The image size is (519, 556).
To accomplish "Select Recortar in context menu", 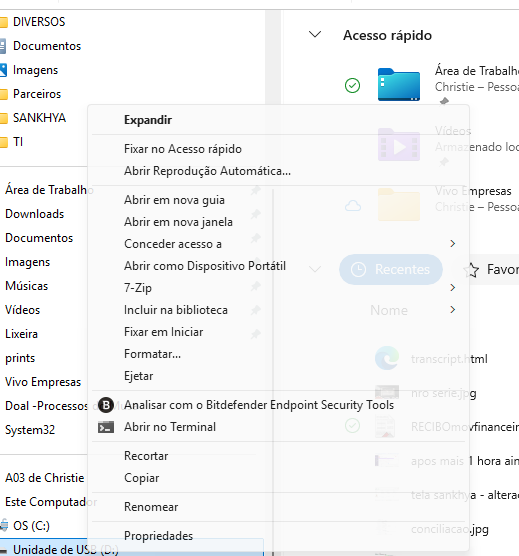I will pos(146,456).
